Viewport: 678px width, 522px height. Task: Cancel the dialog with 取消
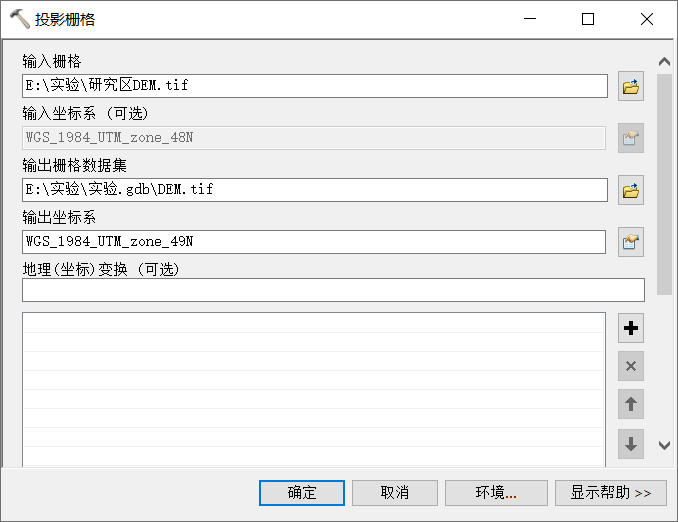[395, 493]
